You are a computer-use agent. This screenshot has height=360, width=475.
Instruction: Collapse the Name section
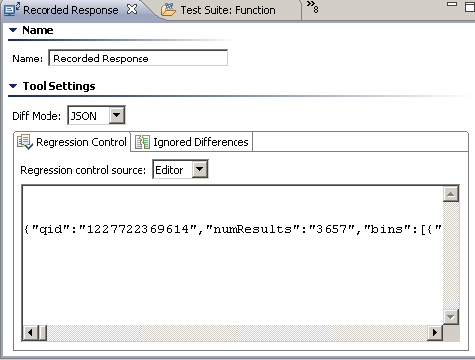click(x=13, y=30)
